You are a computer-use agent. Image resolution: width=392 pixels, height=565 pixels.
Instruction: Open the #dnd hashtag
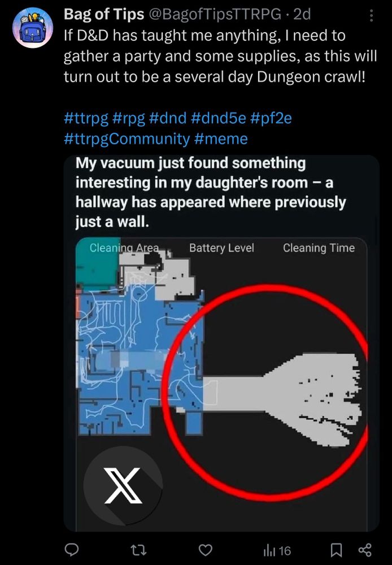[x=168, y=118]
